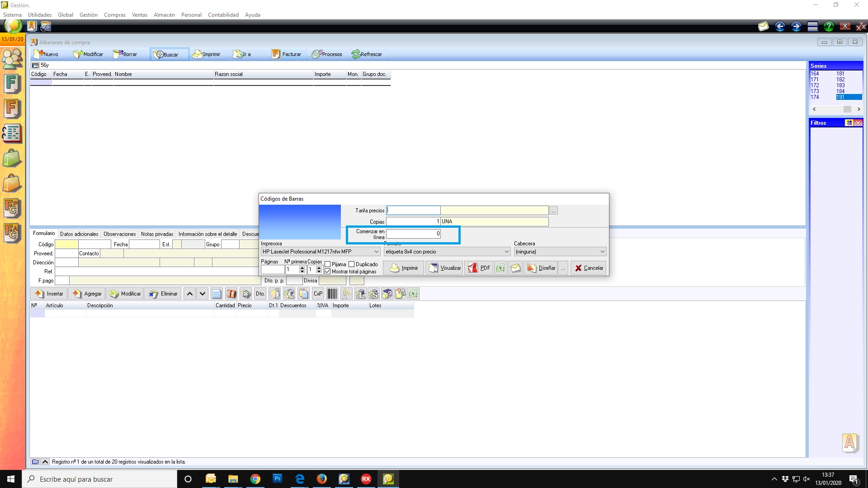The width and height of the screenshot is (868, 488).
Task: Open the Almacén menu
Action: click(164, 14)
